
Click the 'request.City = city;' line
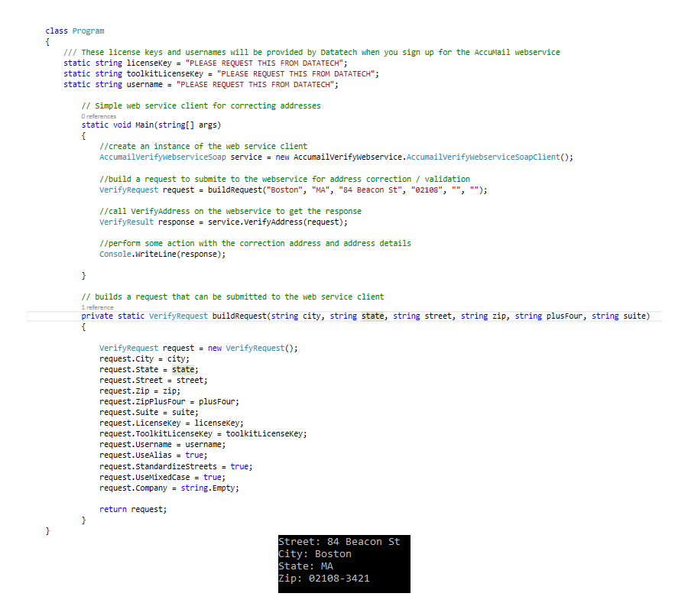[x=144, y=359]
